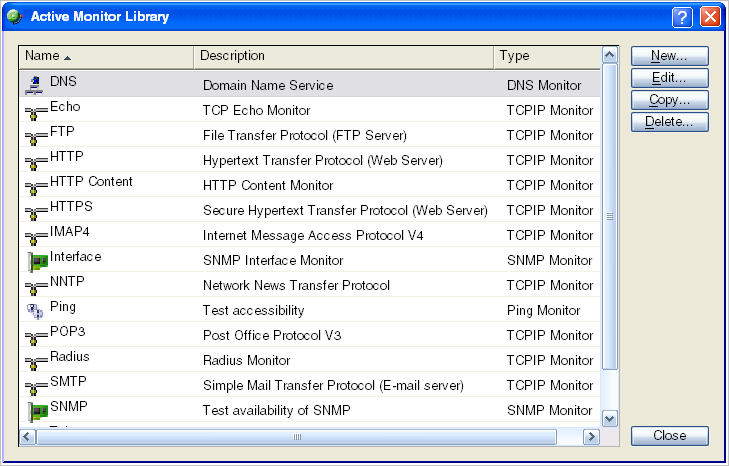Select the POP3 name entry
The height and width of the screenshot is (466, 729).
tap(68, 332)
